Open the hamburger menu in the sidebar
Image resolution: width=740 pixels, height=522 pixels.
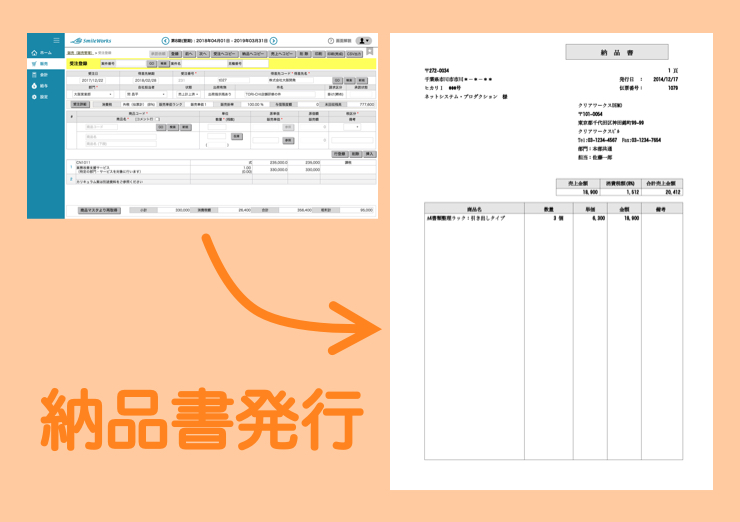click(56, 40)
